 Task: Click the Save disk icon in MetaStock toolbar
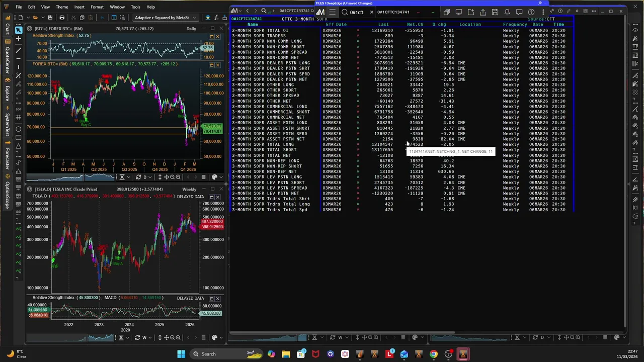[x=50, y=18]
